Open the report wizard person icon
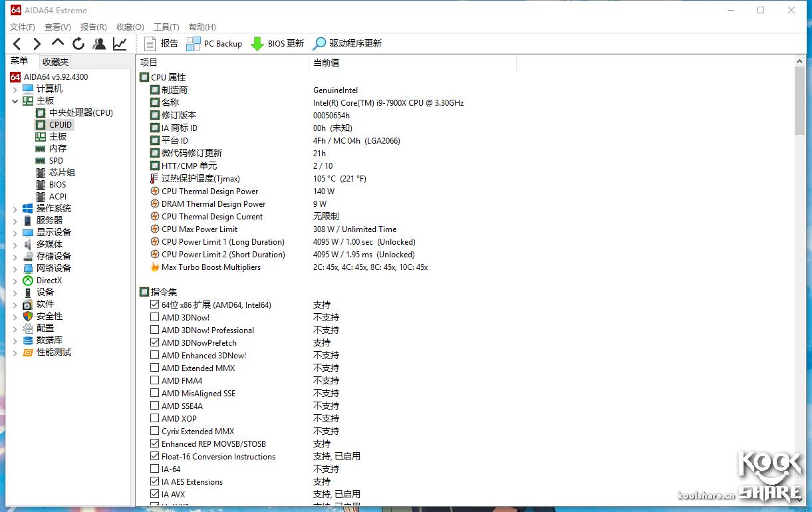Viewport: 812px width, 512px height. pos(99,43)
